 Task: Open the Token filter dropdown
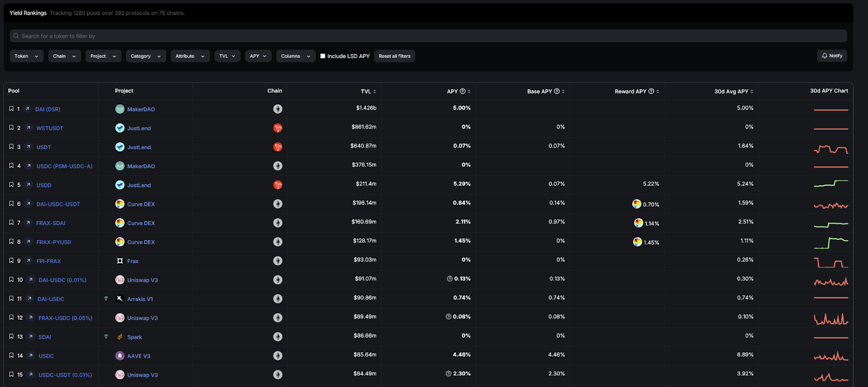(x=27, y=56)
